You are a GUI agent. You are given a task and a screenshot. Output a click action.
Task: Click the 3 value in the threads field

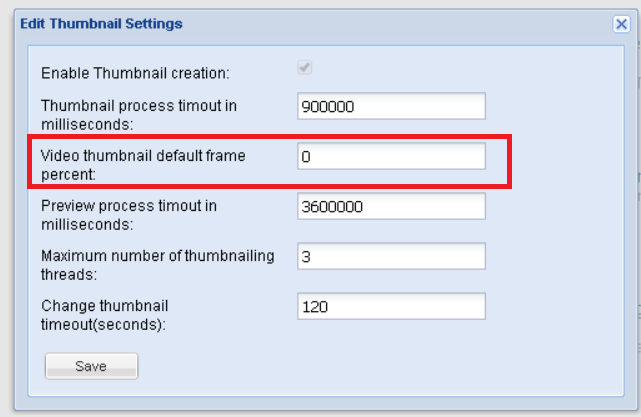pos(306,257)
